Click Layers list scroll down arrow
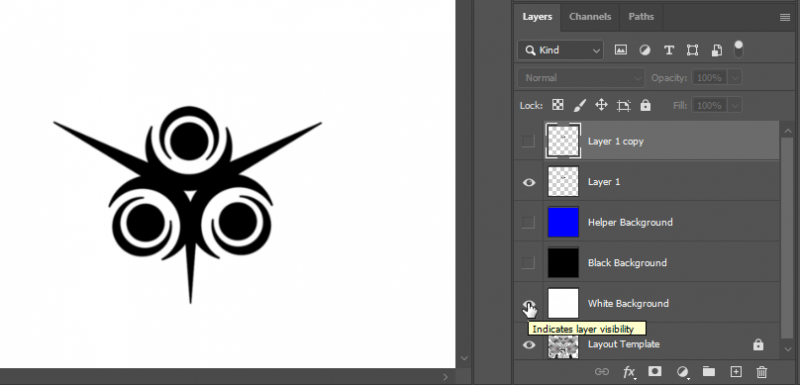The height and width of the screenshot is (385, 800). click(788, 349)
